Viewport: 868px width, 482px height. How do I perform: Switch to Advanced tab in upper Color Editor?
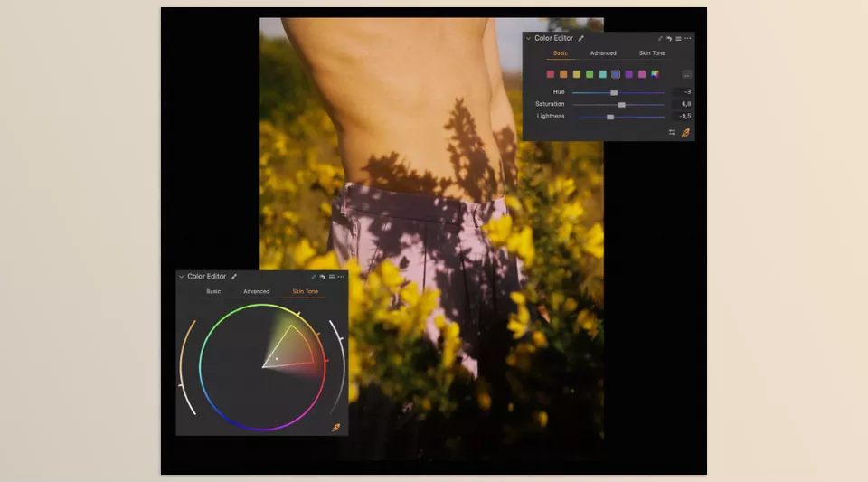point(603,53)
